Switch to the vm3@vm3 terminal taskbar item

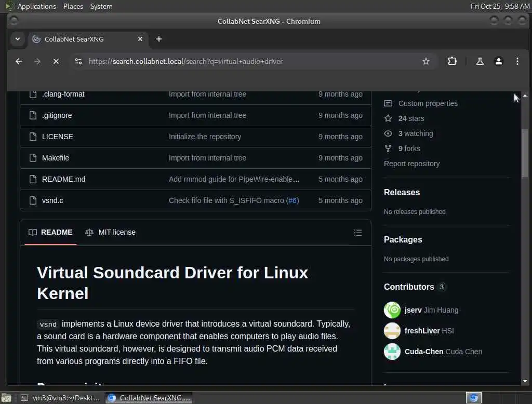point(60,398)
